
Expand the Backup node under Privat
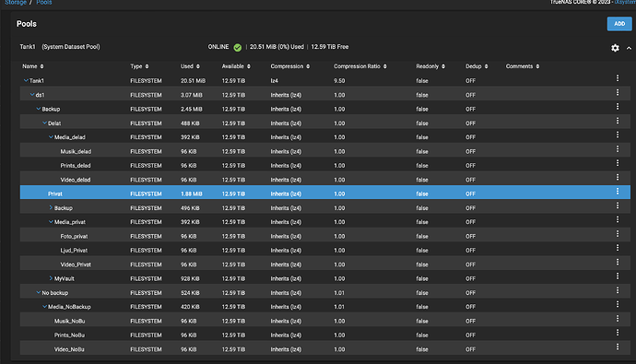coord(51,207)
